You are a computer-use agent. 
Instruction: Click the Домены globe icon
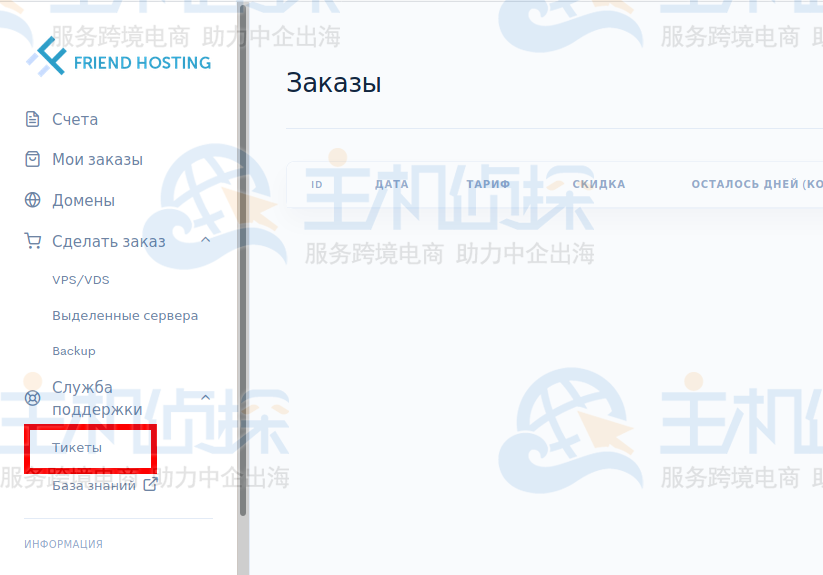(x=33, y=200)
